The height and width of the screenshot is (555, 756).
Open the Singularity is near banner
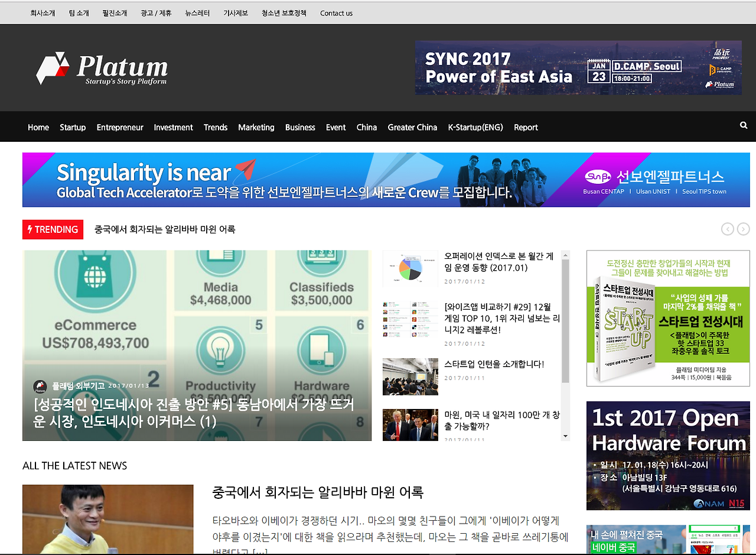point(386,180)
